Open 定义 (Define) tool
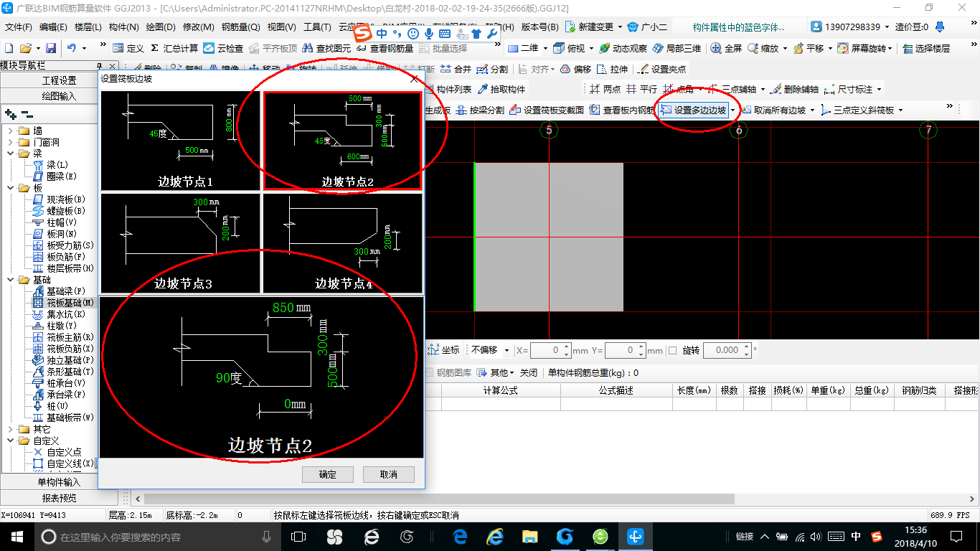 click(129, 48)
